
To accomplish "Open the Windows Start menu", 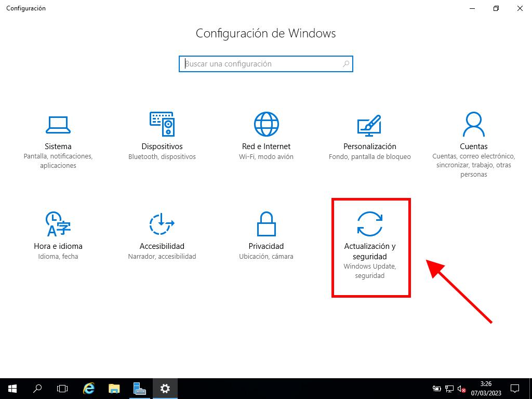I will (x=12, y=388).
